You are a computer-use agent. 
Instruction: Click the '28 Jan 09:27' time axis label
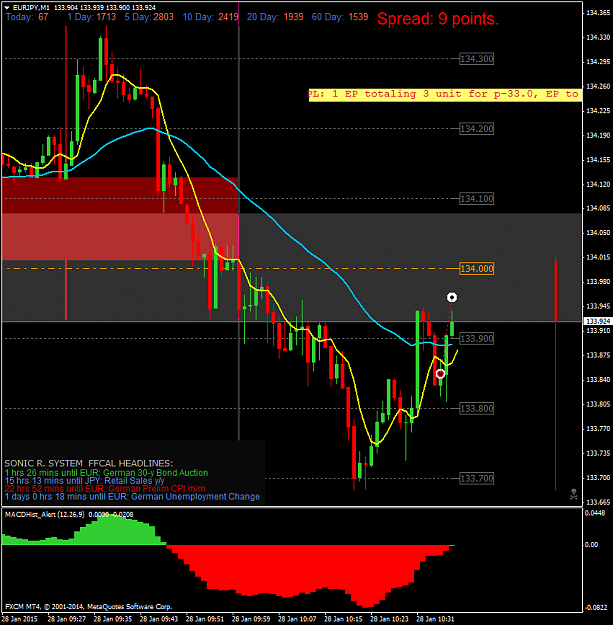click(x=67, y=619)
